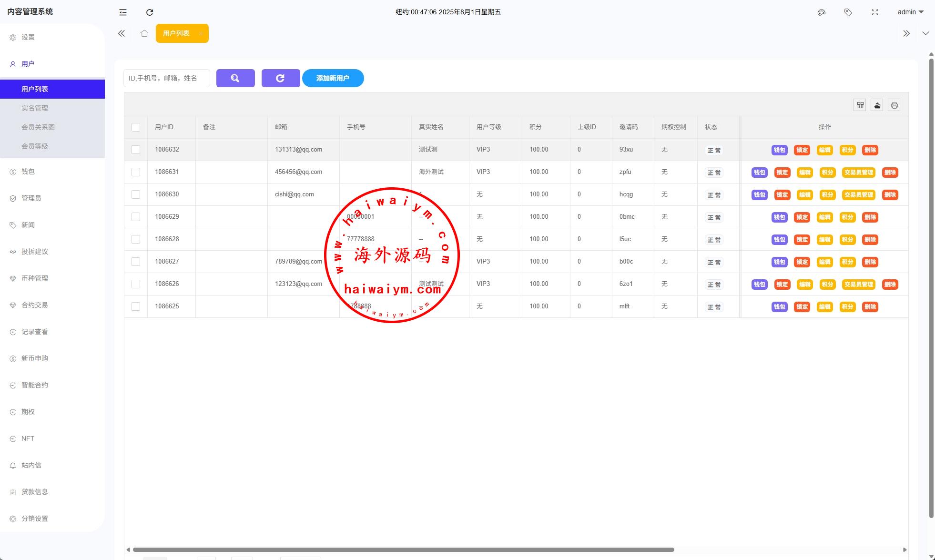The width and height of the screenshot is (935, 560).
Task: Expand the tab options down chevron
Action: (925, 33)
